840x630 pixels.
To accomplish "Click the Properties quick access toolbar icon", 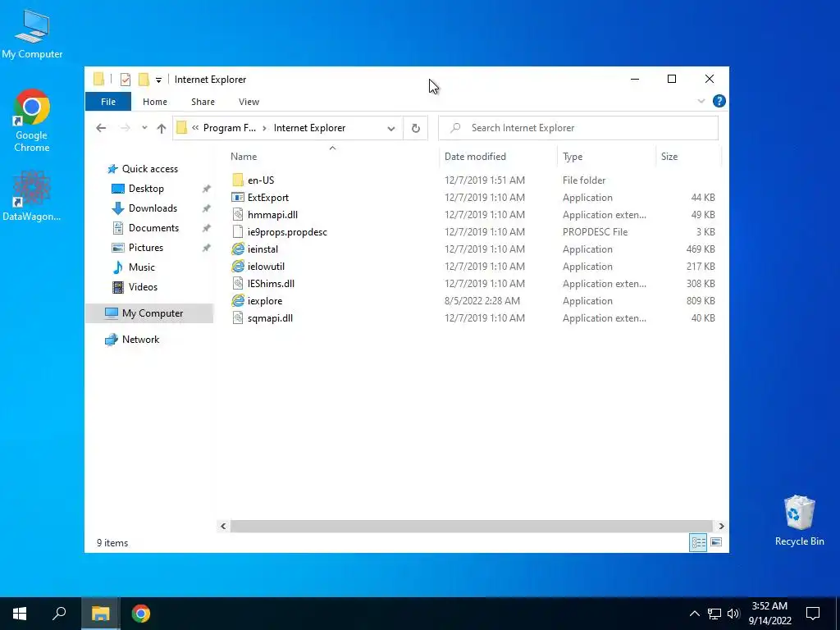I will coord(126,80).
